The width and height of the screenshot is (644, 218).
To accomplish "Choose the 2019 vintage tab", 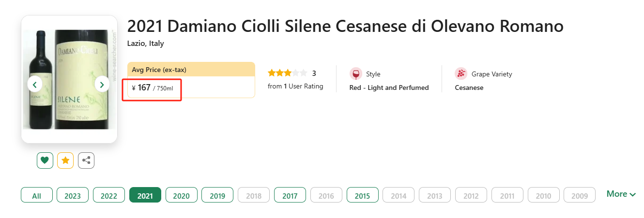I will pos(217,195).
